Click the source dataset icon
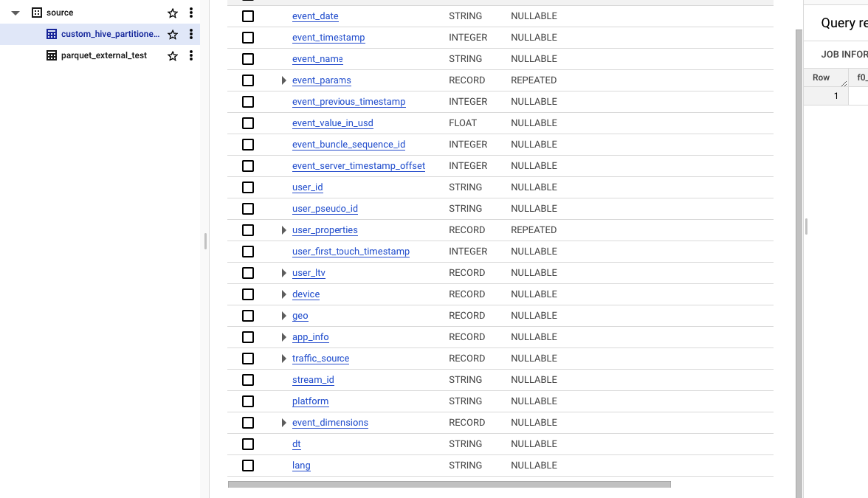This screenshot has height=498, width=868. (x=37, y=13)
